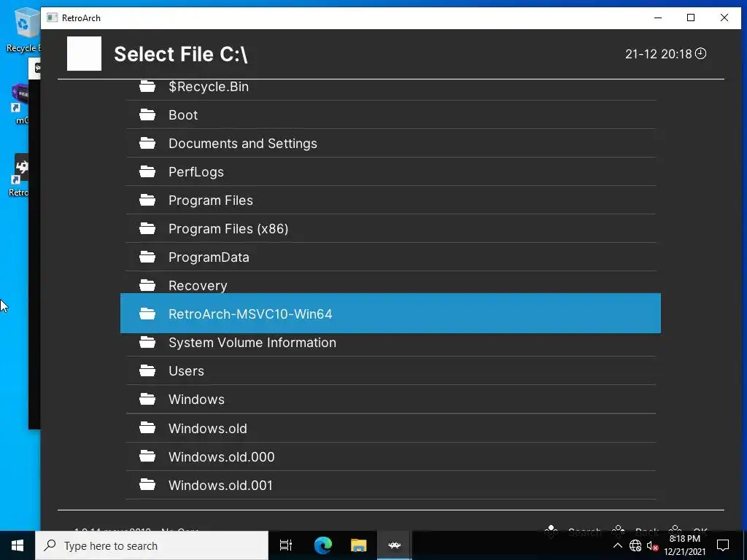Open the $Recycle.Bin folder row

click(391, 87)
